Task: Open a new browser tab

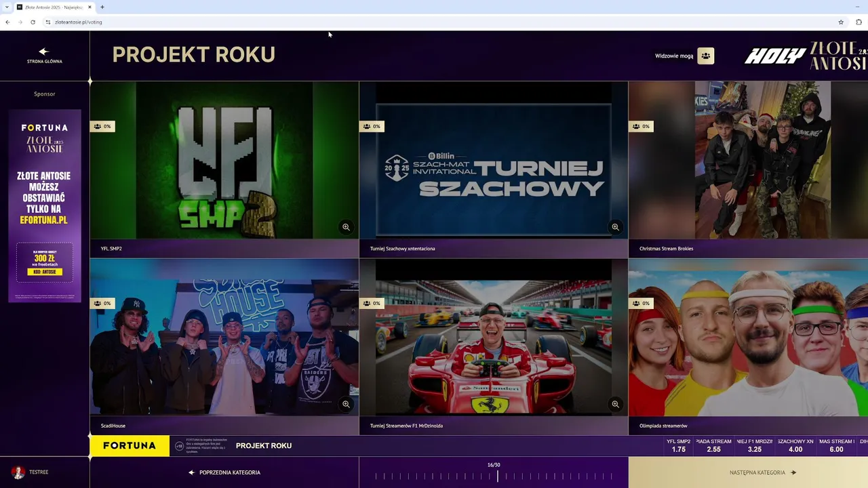Action: 102,7
